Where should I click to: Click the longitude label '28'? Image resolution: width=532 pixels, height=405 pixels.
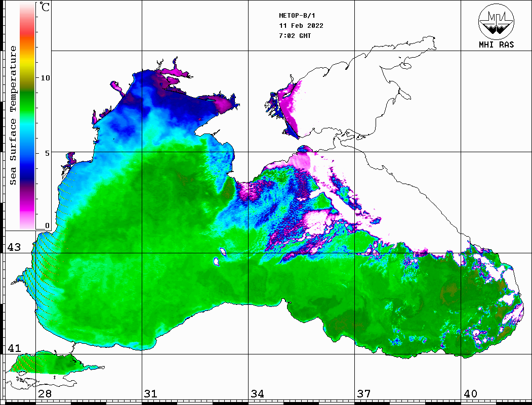(x=45, y=394)
